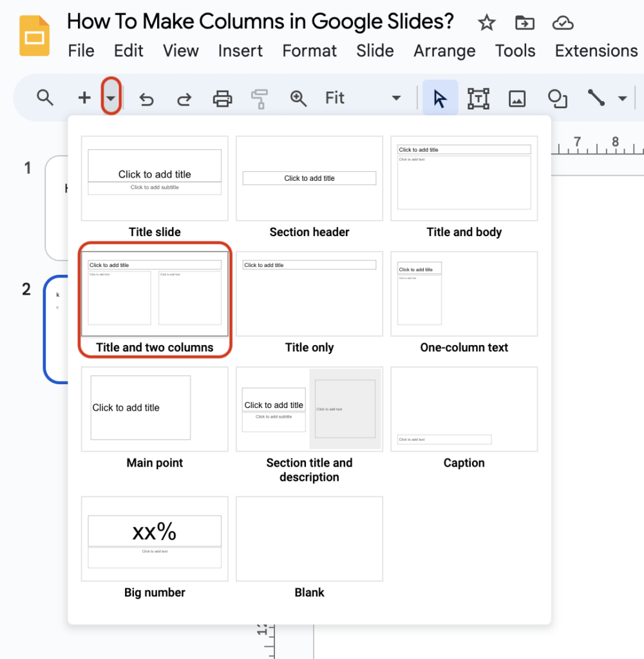644x659 pixels.
Task: Open the Slide menu
Action: coord(375,51)
